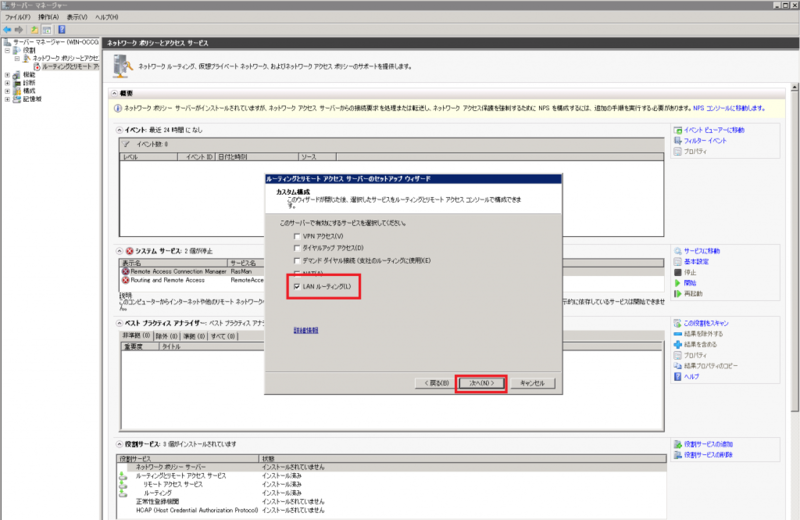Enable the デマンド ダイヤル接続 checkbox
Screen dimensions: 800x520
(297, 261)
